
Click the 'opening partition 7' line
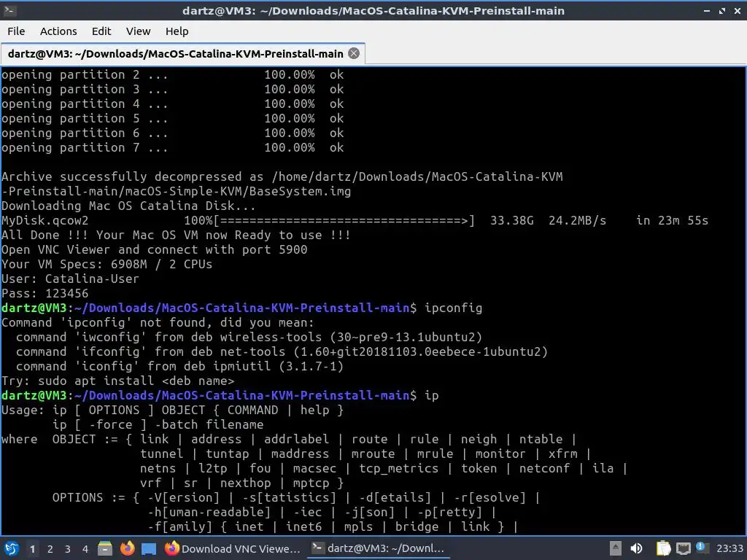pos(172,147)
